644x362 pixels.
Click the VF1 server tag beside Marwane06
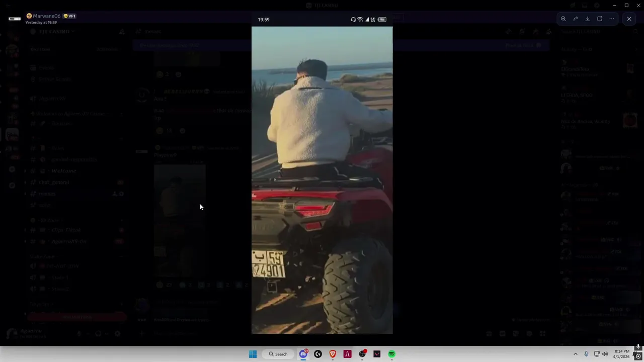69,16
